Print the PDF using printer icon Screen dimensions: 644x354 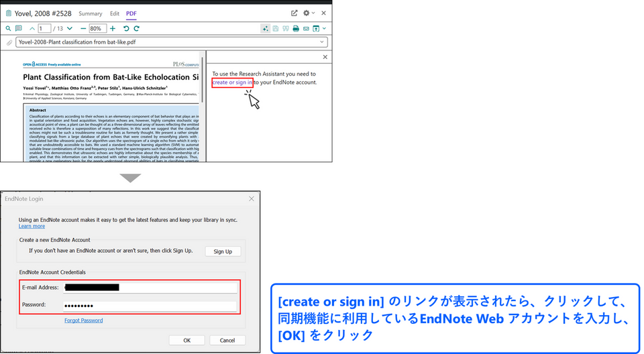coord(296,29)
